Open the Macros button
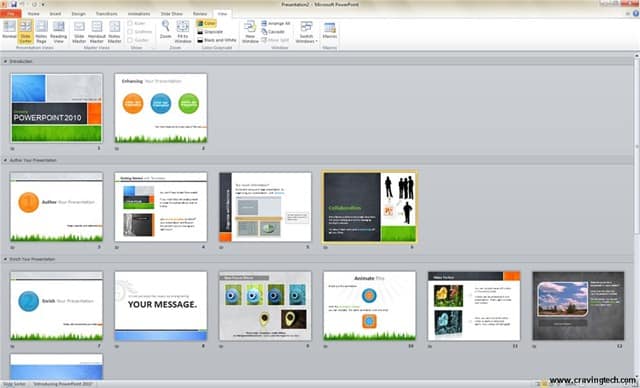The height and width of the screenshot is (388, 640). click(329, 30)
